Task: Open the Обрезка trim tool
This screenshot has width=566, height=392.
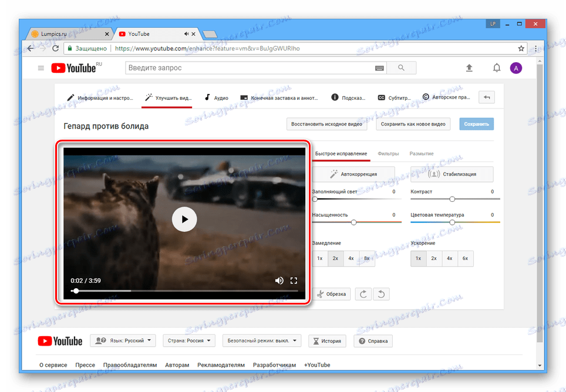Action: 331,294
